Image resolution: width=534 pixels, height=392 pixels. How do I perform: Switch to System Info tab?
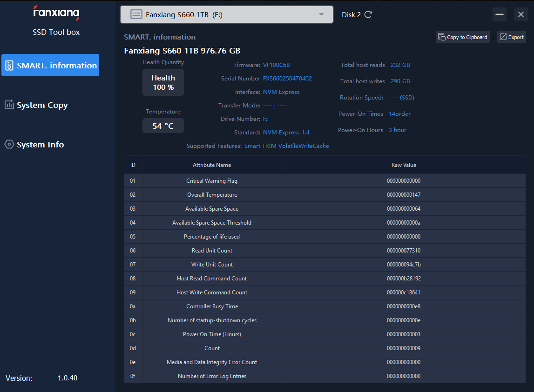point(34,145)
